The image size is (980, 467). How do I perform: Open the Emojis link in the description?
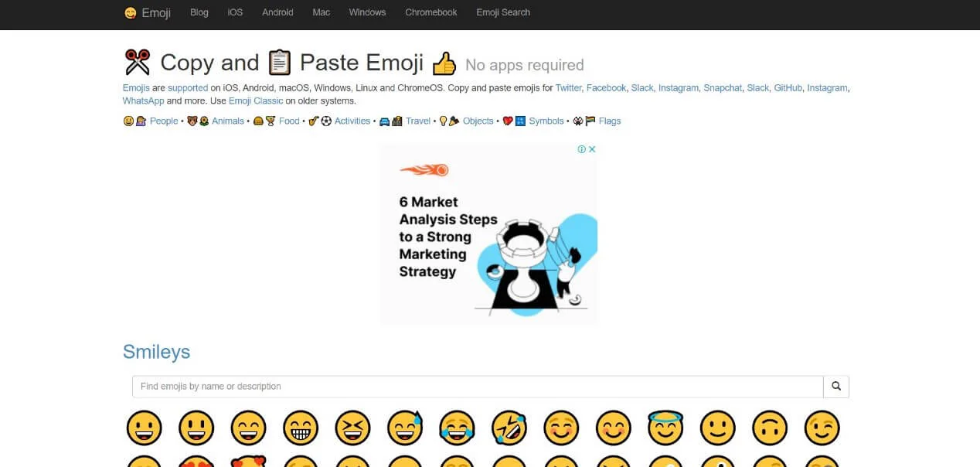tap(136, 88)
